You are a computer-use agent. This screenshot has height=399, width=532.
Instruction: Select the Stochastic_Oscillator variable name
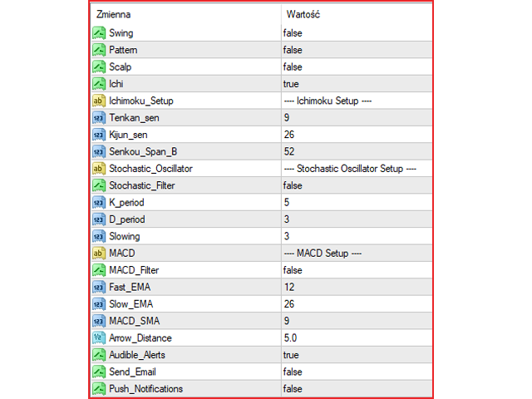click(x=150, y=169)
